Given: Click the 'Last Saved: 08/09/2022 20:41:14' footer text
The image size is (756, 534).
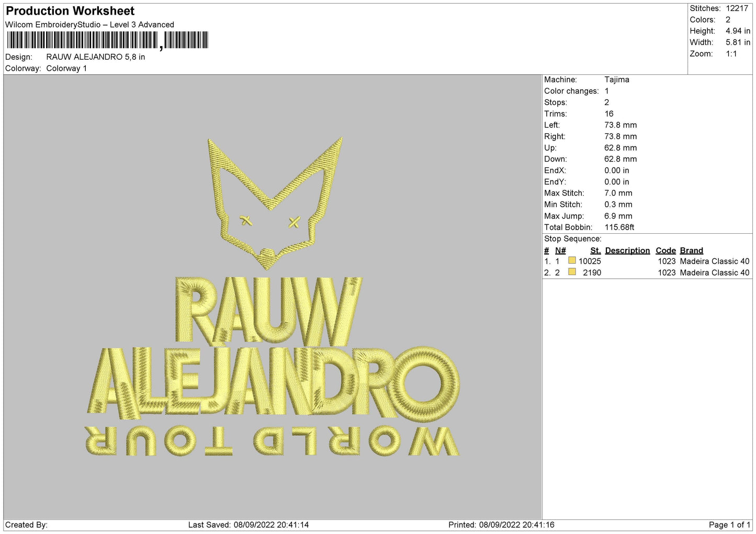Looking at the screenshot, I should tap(249, 525).
